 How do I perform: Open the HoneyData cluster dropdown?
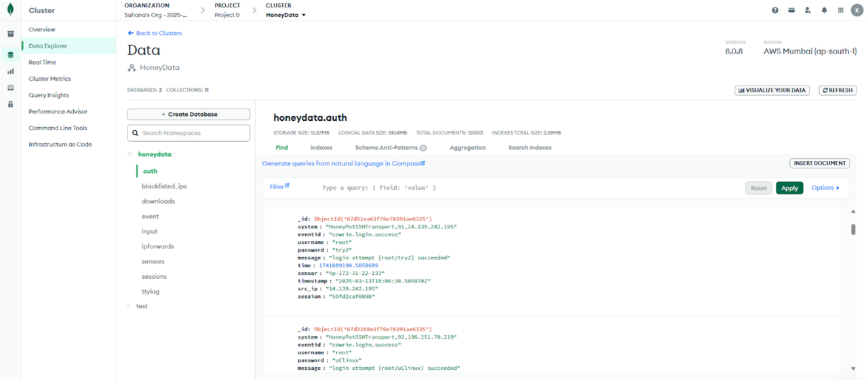(285, 15)
